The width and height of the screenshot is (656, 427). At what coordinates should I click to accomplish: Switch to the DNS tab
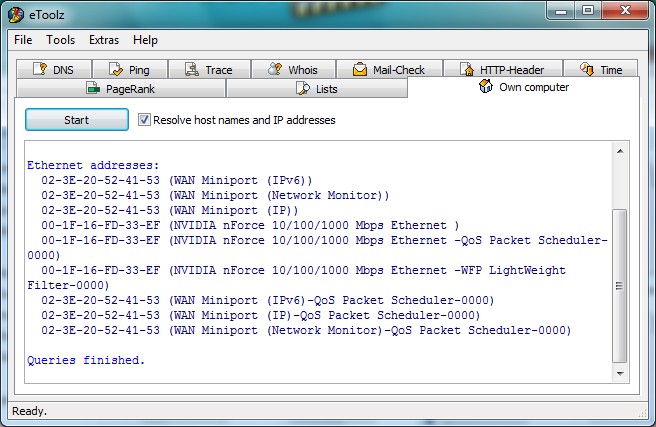(54, 69)
